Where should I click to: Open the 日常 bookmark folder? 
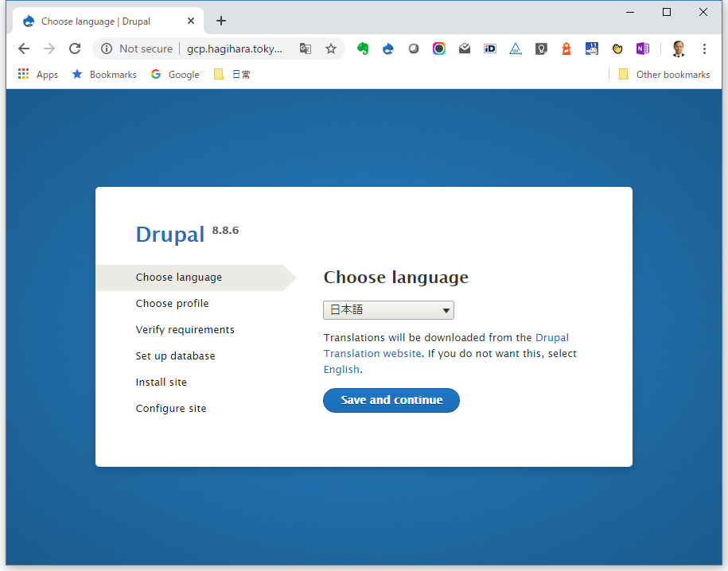pyautogui.click(x=232, y=74)
